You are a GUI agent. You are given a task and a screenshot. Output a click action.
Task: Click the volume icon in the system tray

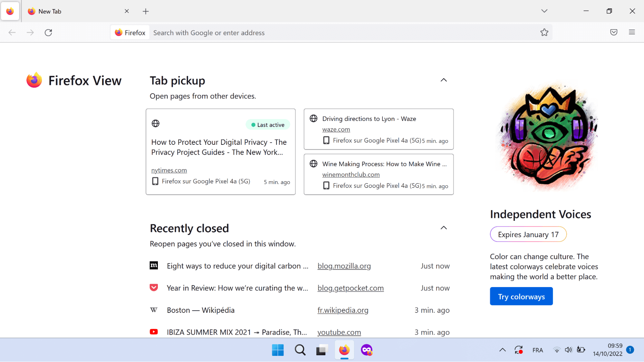pos(568,350)
